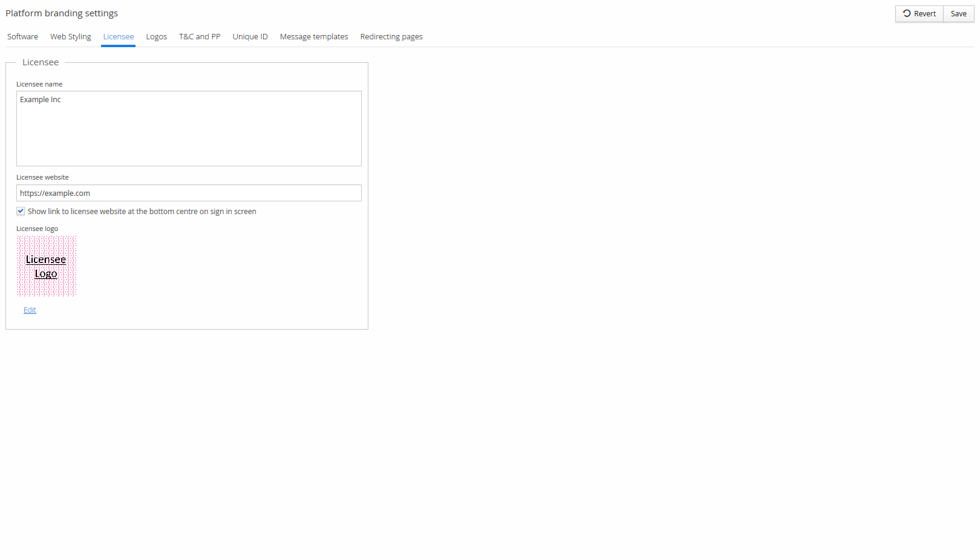Screen dimensions: 980x560
Task: Click into the Licensee website URL field
Action: click(189, 193)
